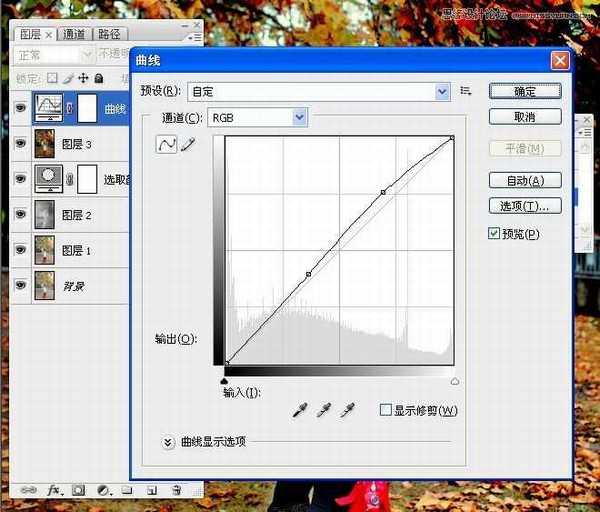This screenshot has height=512, width=600.
Task: Create new layer icon
Action: click(152, 490)
